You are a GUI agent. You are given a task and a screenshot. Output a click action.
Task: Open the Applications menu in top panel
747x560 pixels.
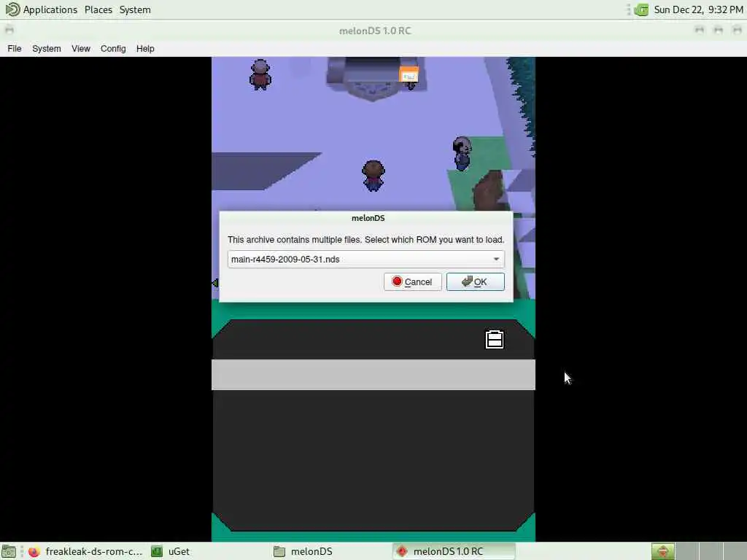(x=50, y=9)
